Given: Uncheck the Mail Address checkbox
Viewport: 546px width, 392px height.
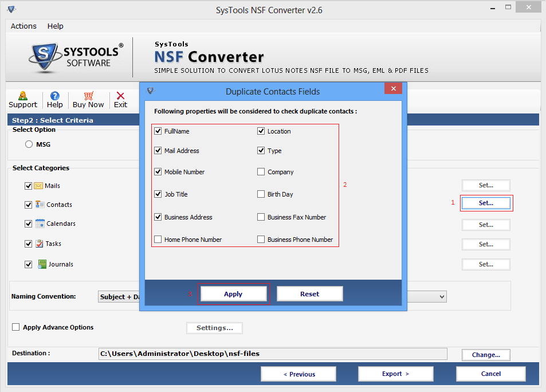Looking at the screenshot, I should point(158,151).
